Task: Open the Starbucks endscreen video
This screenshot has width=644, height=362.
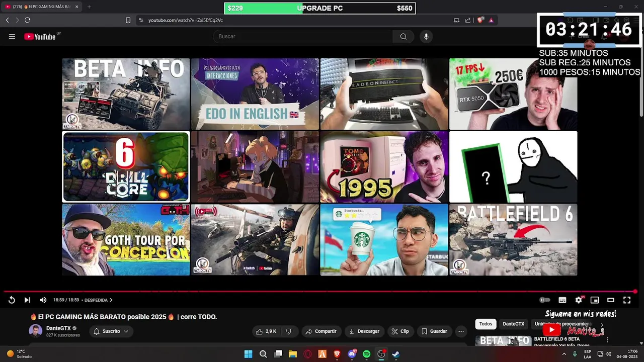Action: coord(384,240)
